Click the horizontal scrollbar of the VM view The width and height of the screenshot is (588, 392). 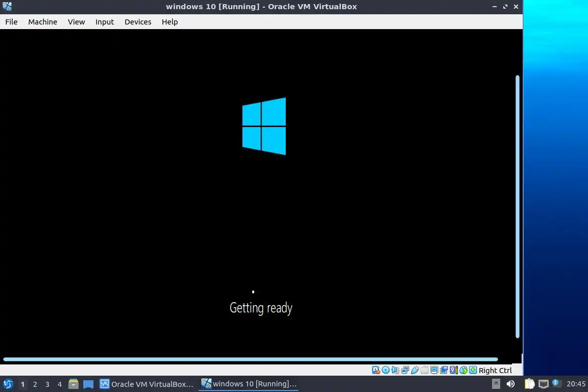click(x=251, y=359)
